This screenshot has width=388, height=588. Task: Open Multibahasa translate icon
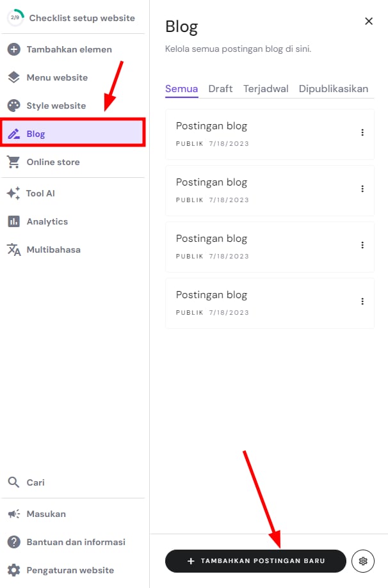(x=14, y=250)
